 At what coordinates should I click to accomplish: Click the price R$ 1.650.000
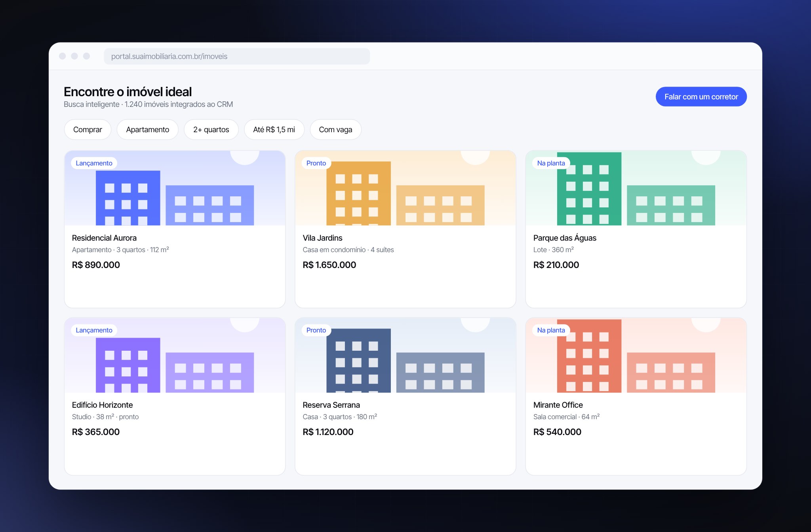point(329,265)
